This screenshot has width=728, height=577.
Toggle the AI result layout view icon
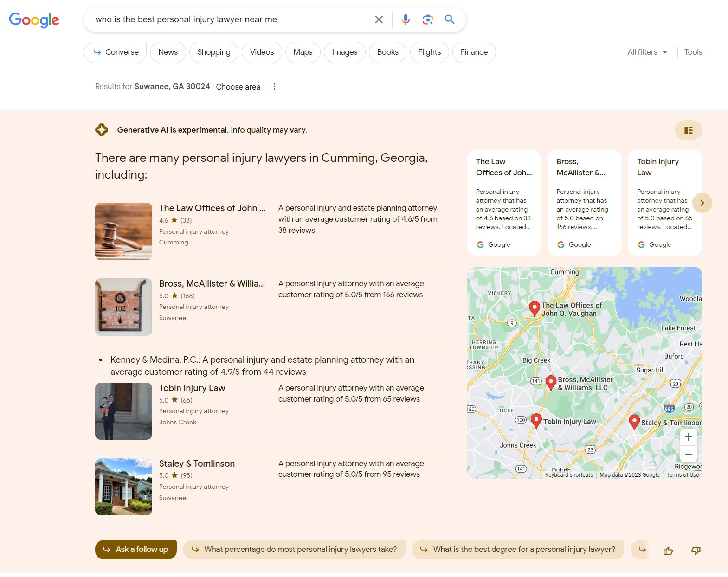pyautogui.click(x=688, y=130)
